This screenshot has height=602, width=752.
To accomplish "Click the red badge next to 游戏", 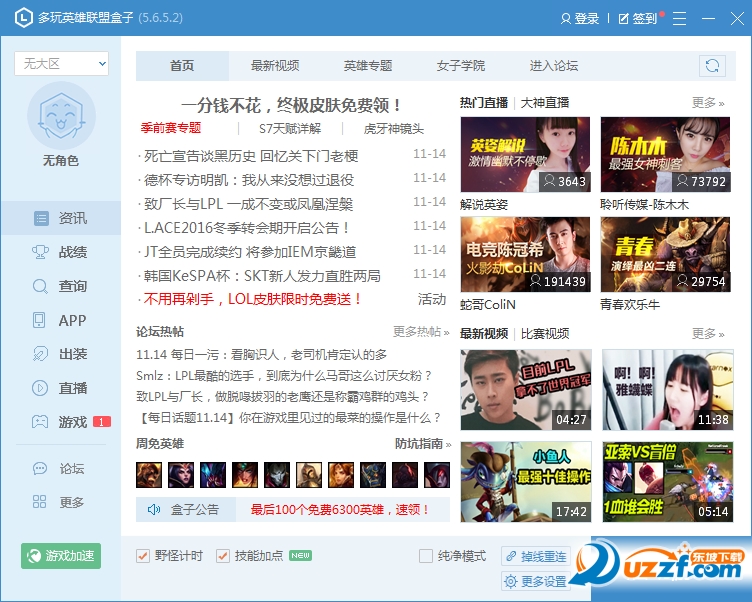I will (x=102, y=422).
